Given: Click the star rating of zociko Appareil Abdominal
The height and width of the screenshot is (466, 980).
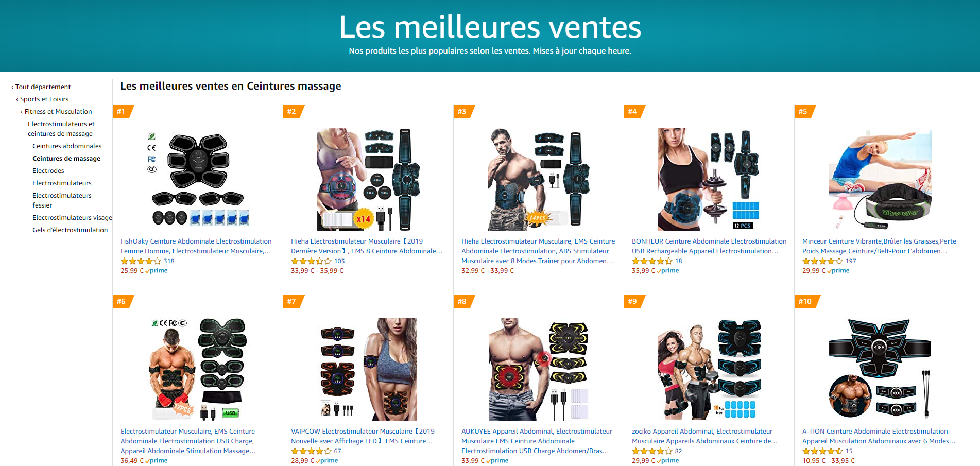Looking at the screenshot, I should point(652,451).
